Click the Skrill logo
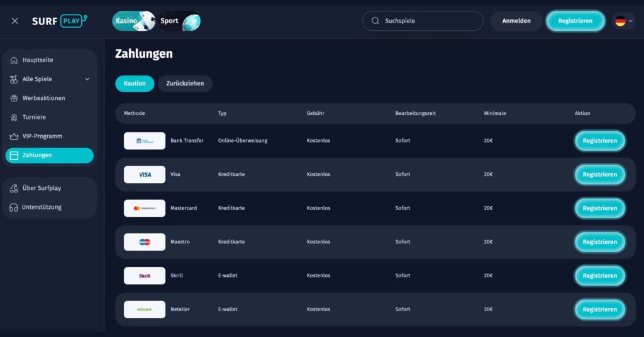Viewport: 644px width, 337px height. point(145,276)
